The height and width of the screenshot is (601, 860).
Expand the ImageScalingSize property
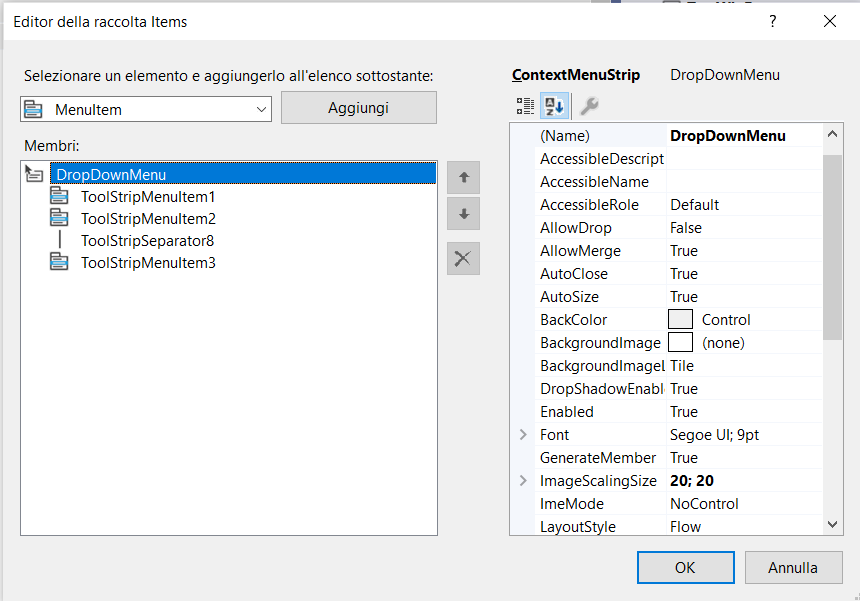pos(522,480)
